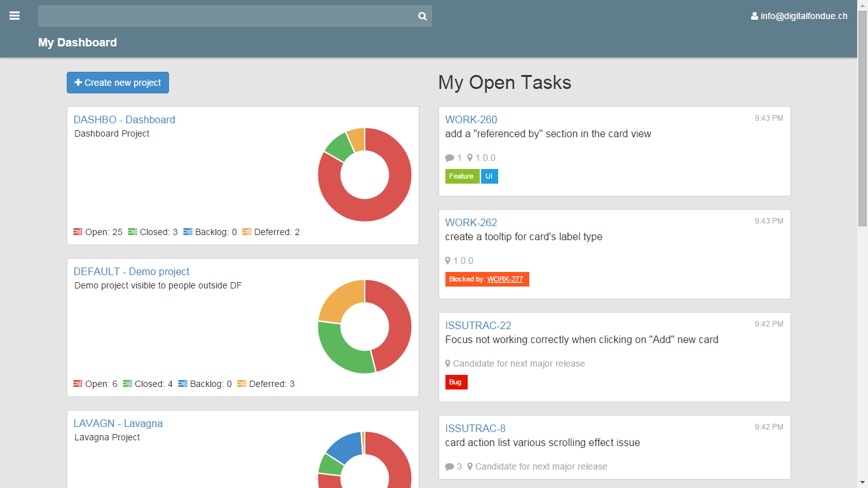Click the comment bubble icon on WORK-260
This screenshot has height=488, width=868.
tap(450, 158)
